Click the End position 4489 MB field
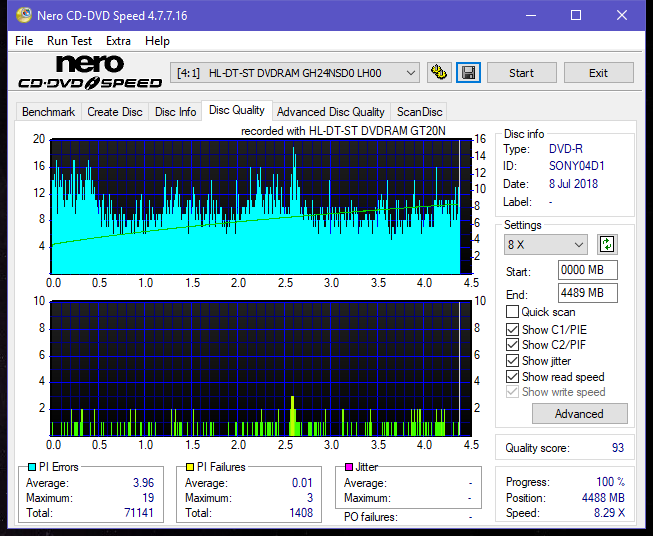Screen dimensions: 653x536 coord(587,293)
